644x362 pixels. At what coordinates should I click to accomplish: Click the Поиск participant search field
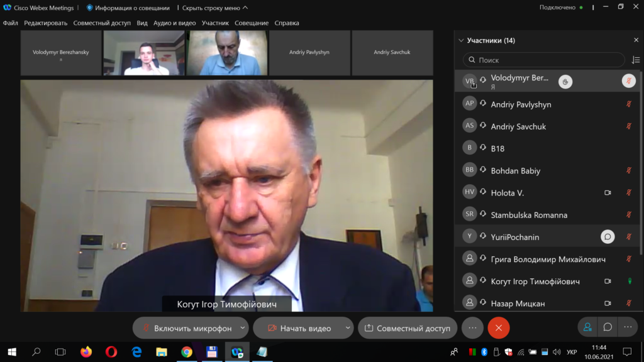point(544,60)
